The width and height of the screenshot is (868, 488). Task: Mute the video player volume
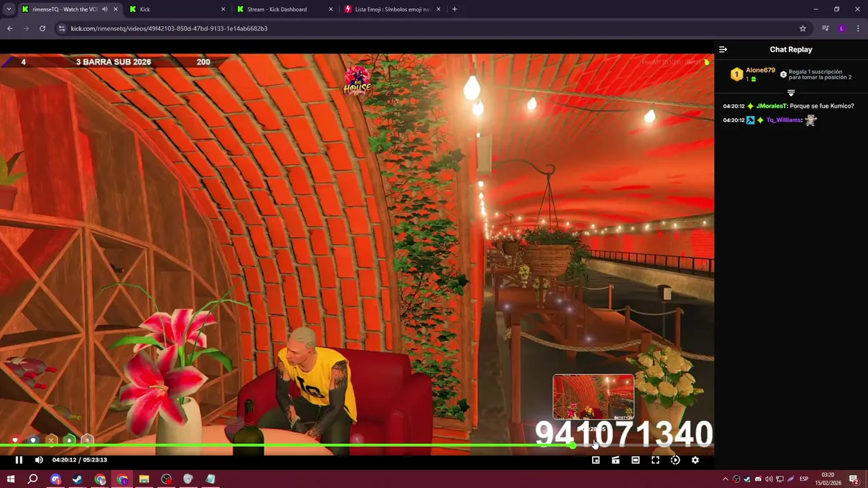point(39,460)
